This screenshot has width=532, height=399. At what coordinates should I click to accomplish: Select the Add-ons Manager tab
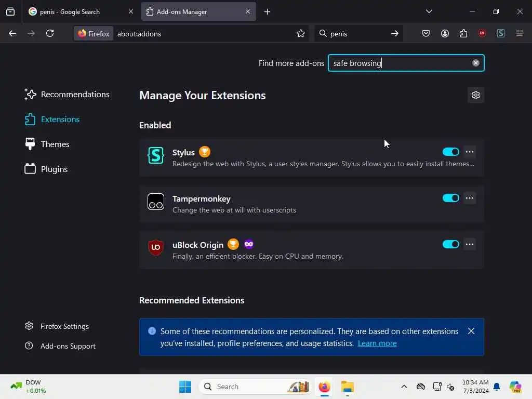(x=198, y=12)
